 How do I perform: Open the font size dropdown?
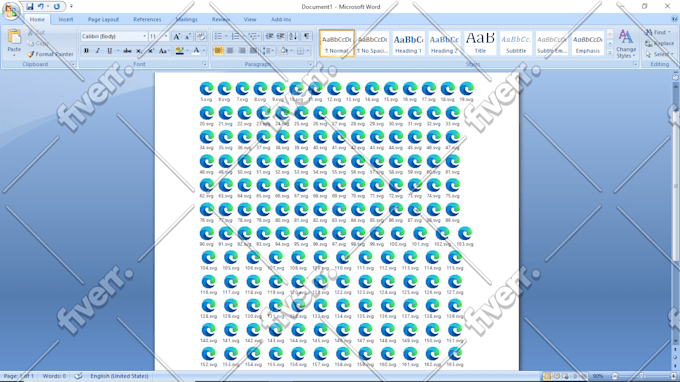click(x=166, y=36)
